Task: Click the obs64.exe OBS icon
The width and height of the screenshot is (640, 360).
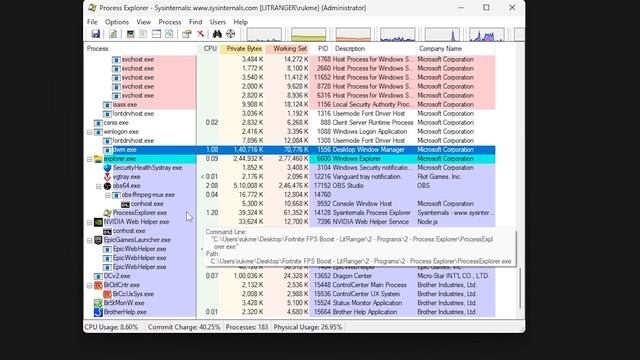Action: pos(107,186)
